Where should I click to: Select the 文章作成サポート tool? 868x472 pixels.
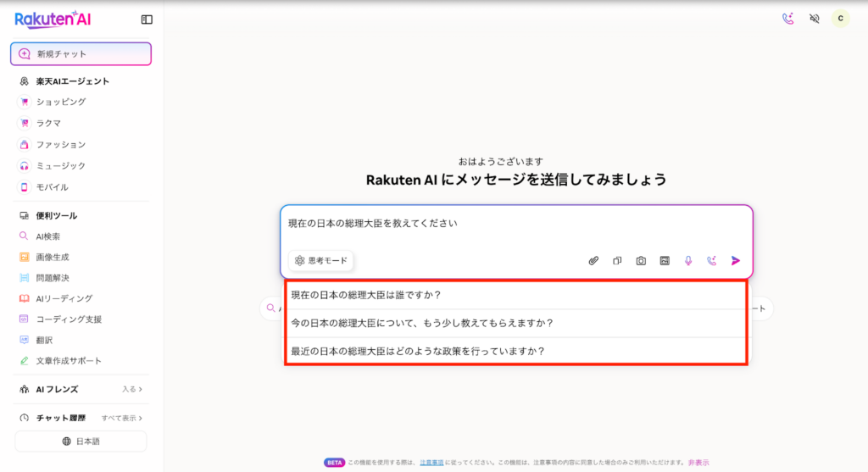(x=69, y=361)
